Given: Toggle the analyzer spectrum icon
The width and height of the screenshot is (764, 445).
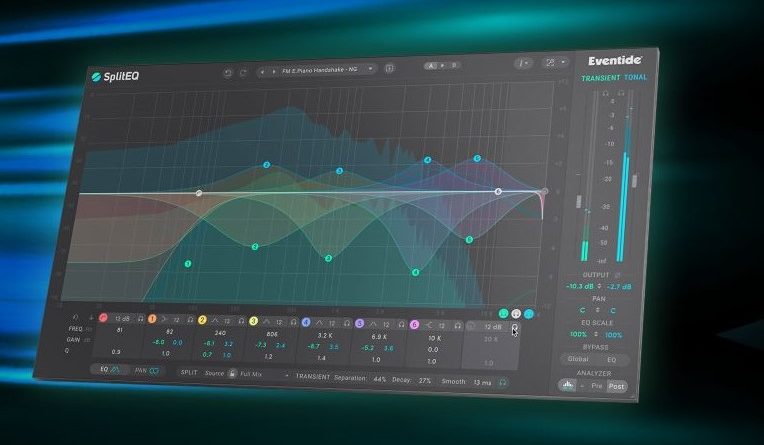Looking at the screenshot, I should (x=568, y=385).
